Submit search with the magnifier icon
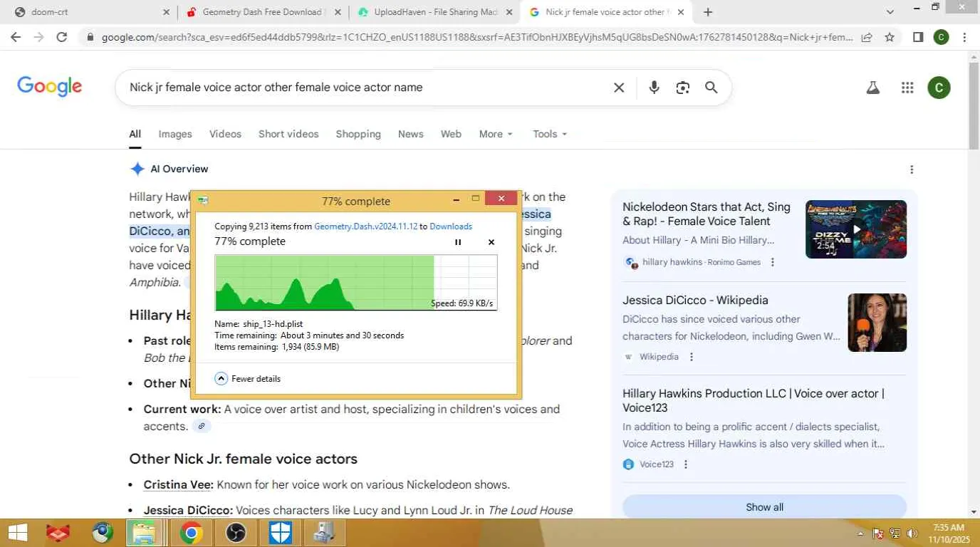The image size is (980, 547). pos(711,88)
